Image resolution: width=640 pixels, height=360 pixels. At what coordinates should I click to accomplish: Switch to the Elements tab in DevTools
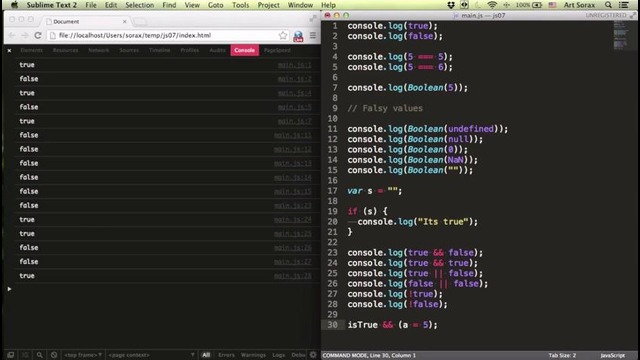click(31, 50)
